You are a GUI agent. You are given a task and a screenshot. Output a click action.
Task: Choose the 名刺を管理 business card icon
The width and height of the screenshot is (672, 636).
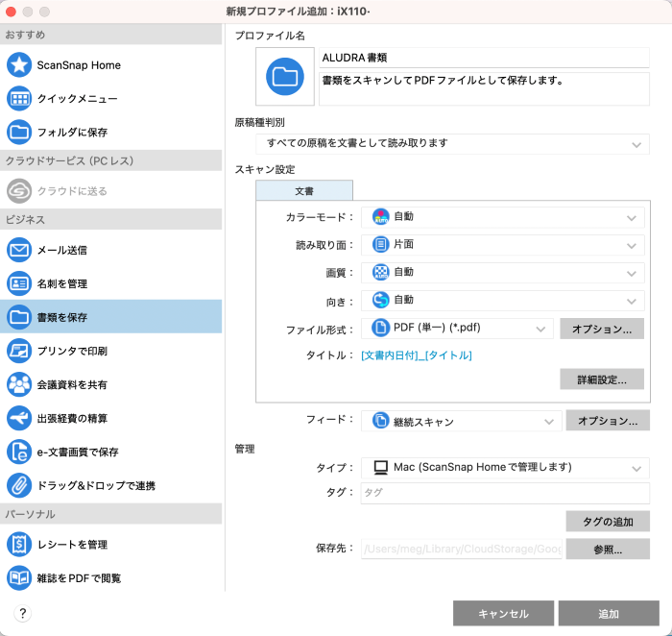(x=19, y=283)
